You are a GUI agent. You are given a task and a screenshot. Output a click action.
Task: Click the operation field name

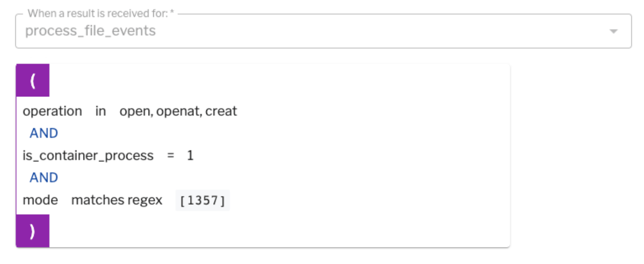tap(52, 111)
